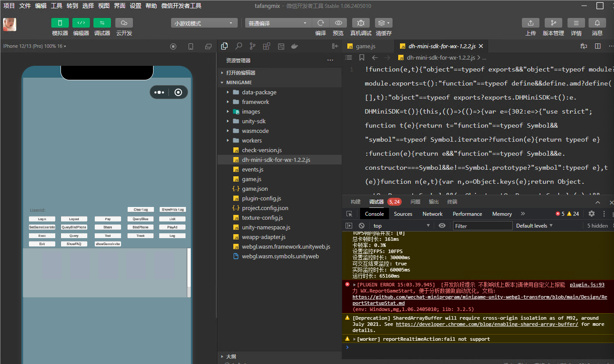Select the Network devtools tab
The height and width of the screenshot is (364, 614).
pos(432,214)
